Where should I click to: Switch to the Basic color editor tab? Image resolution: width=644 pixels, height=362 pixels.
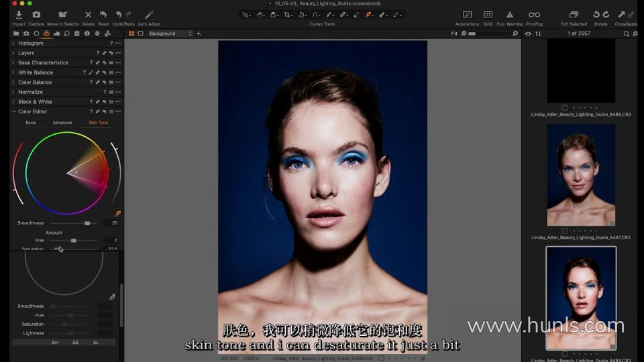pos(31,123)
